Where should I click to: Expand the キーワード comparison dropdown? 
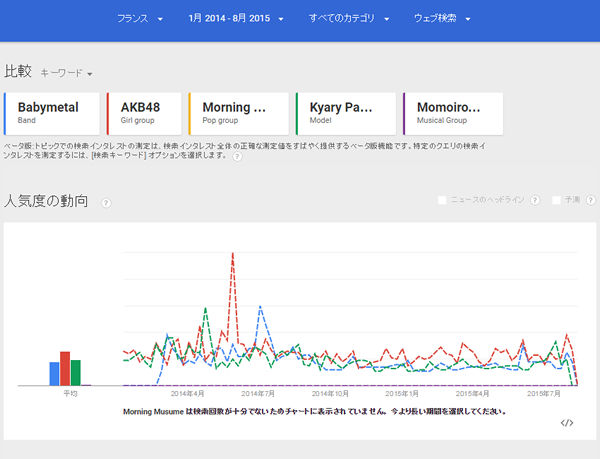[x=67, y=73]
